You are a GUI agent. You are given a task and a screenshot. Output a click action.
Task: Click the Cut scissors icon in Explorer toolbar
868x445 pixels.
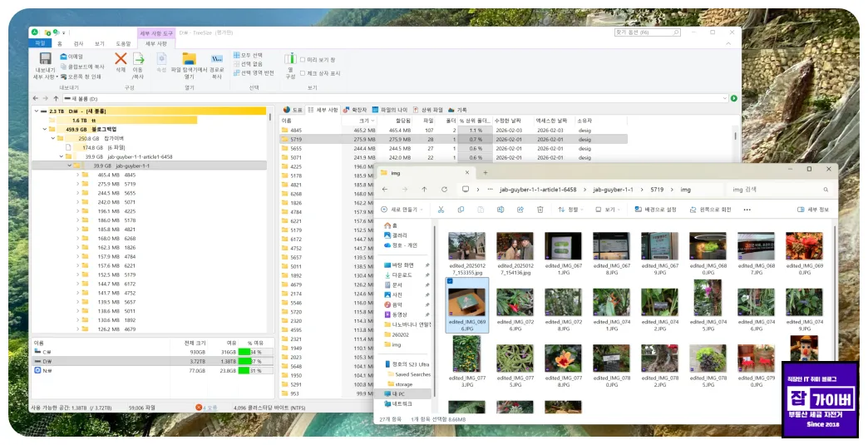[x=441, y=210]
